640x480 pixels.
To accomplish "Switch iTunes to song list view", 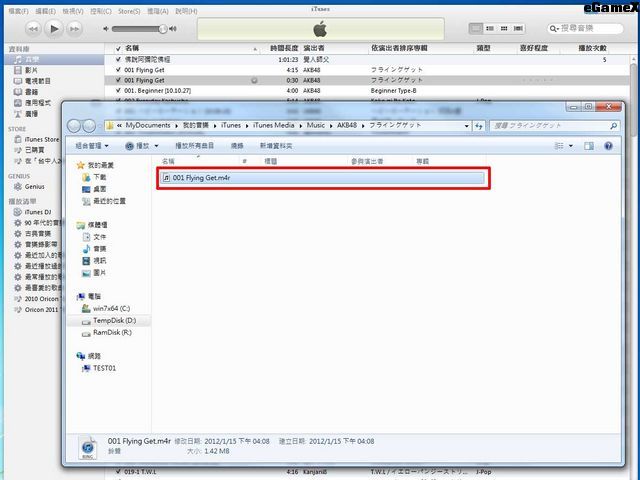I will (476, 28).
